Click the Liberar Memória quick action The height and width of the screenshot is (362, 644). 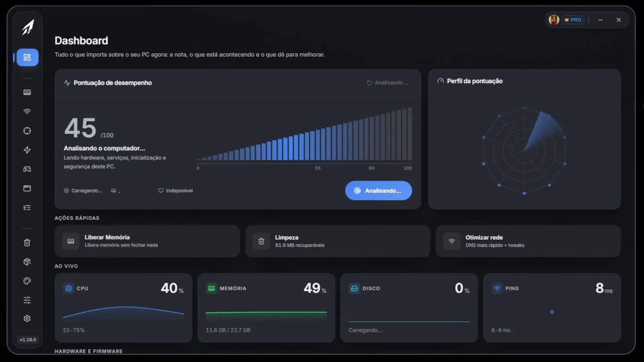(x=147, y=241)
